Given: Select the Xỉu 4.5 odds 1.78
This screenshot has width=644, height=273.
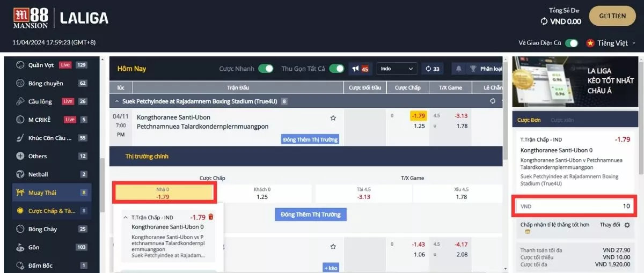Looking at the screenshot, I should (x=461, y=193).
